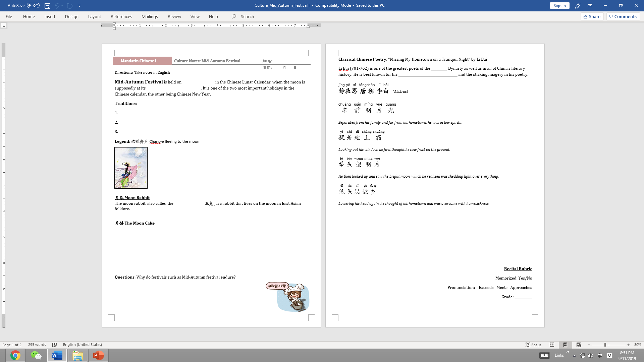Open Ribbon Display Options icon
The image size is (644, 362).
pos(590,6)
